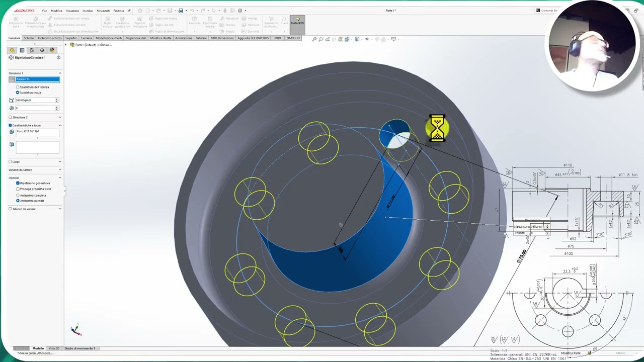Open the File menu
The width and height of the screenshot is (644, 362).
pyautogui.click(x=44, y=11)
